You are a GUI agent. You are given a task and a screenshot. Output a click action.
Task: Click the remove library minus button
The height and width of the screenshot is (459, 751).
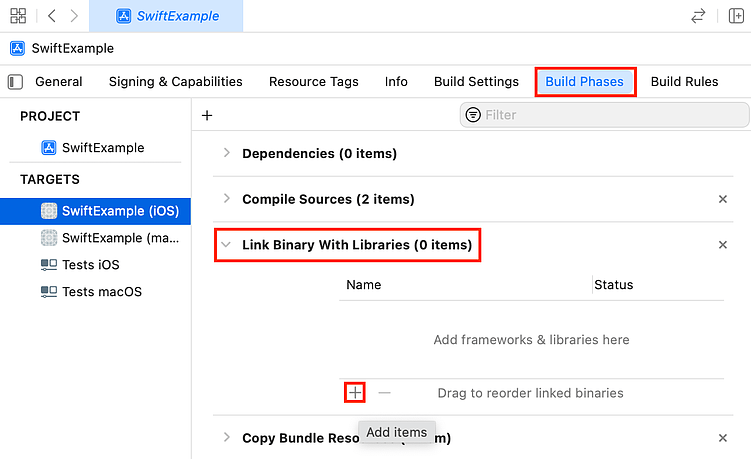tap(384, 393)
